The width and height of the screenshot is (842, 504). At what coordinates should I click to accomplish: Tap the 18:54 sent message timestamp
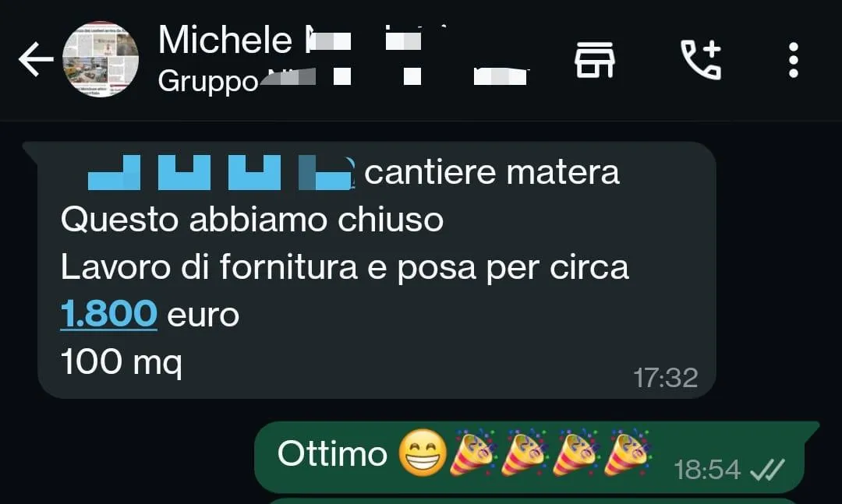(706, 470)
